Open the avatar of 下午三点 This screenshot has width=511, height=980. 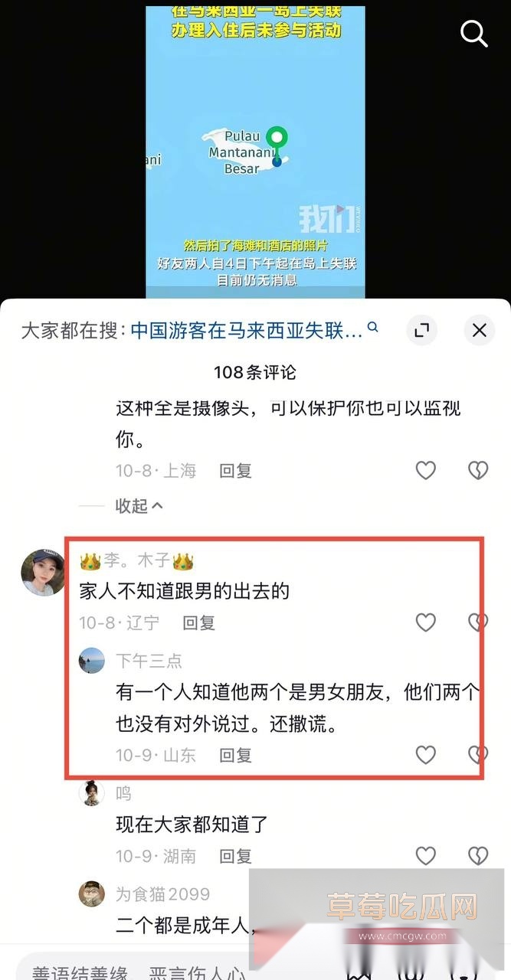[x=92, y=660]
